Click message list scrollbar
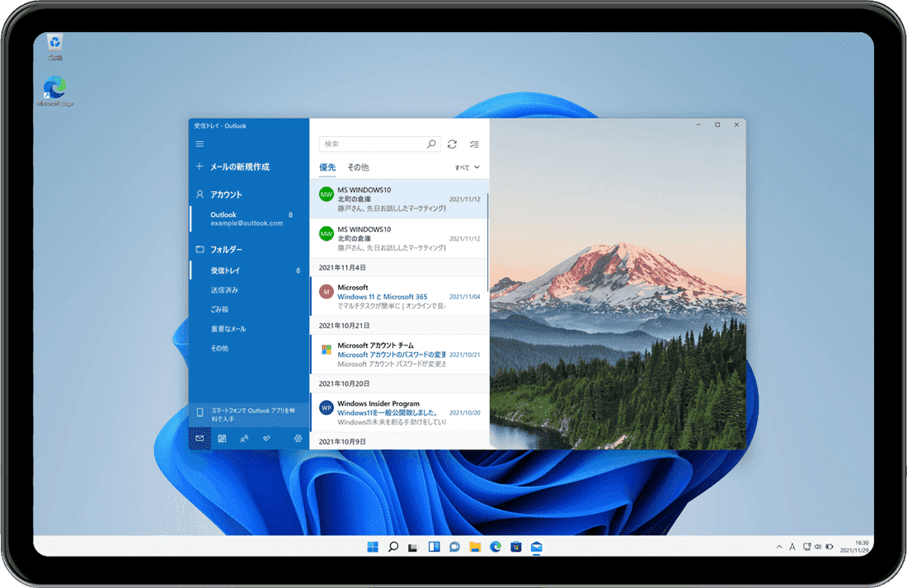The image size is (907, 588). (488, 243)
